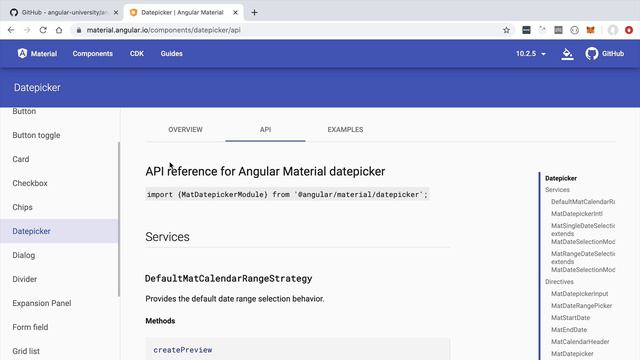This screenshot has width=640, height=360.
Task: Click the site lock icon in address bar
Action: pyautogui.click(x=79, y=30)
